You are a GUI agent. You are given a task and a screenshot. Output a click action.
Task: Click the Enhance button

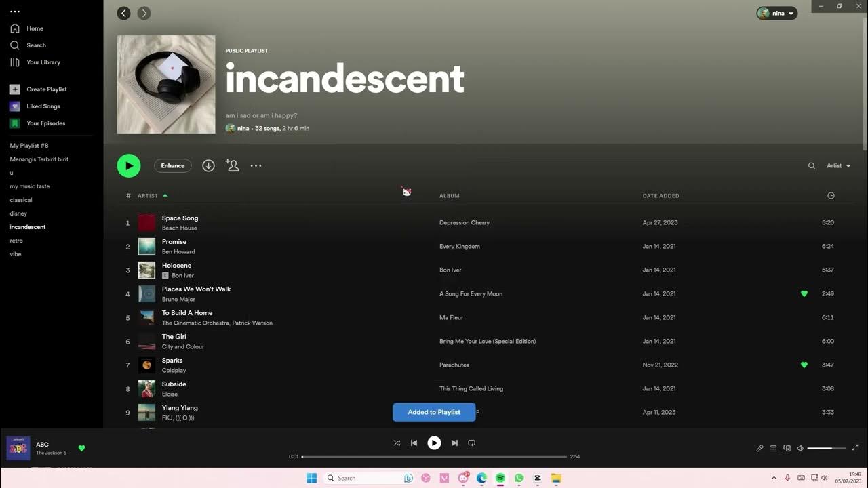[x=173, y=165]
